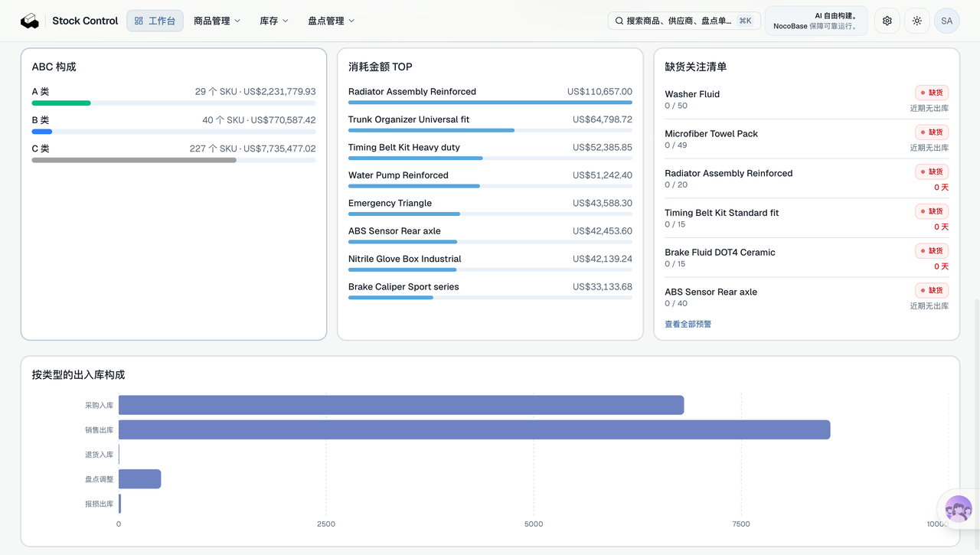Click the 0 / 50 stock value

click(676, 106)
